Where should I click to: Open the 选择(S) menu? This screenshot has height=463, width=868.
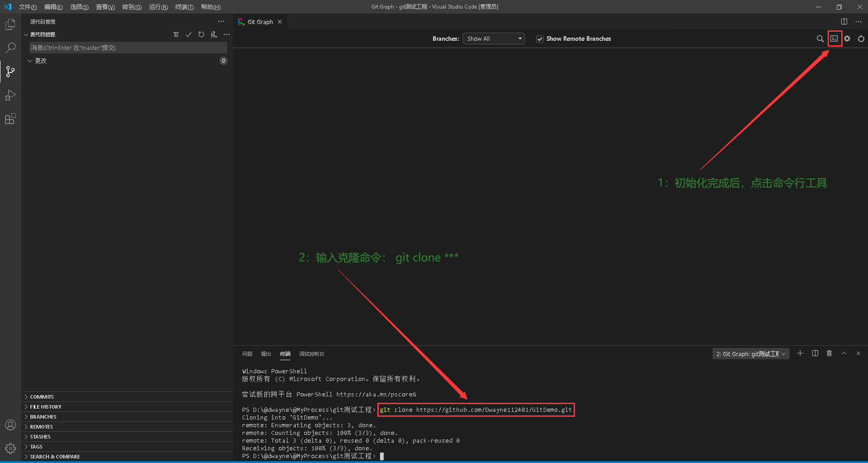point(79,7)
